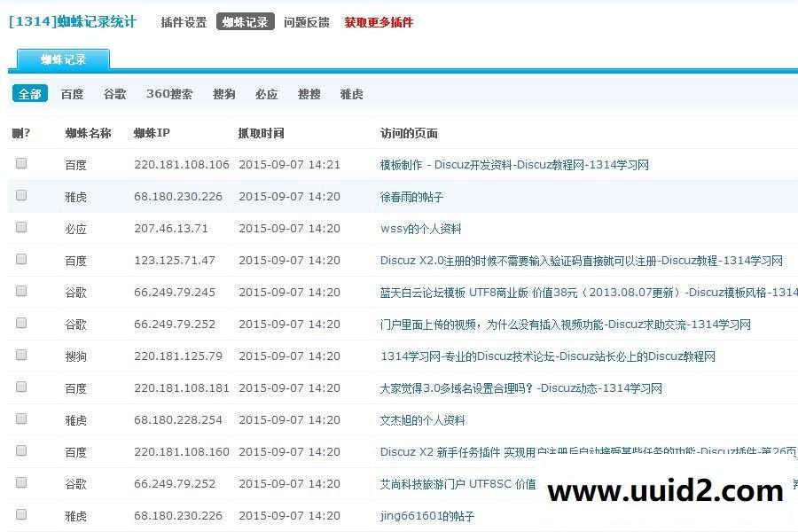Viewport: 798px width, 532px height.
Task: Filter records by 谷歌 spider
Action: pyautogui.click(x=114, y=93)
